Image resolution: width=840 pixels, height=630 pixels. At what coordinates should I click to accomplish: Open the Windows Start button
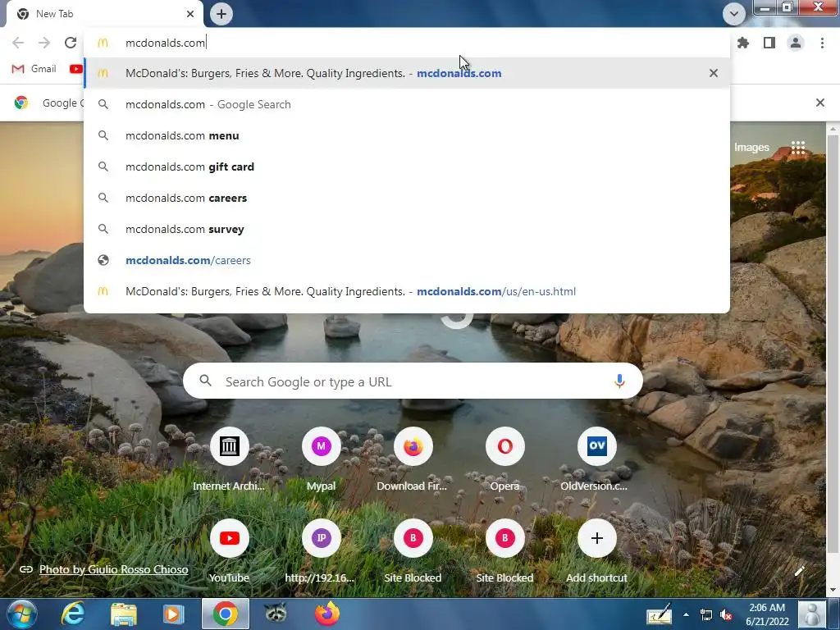22,614
